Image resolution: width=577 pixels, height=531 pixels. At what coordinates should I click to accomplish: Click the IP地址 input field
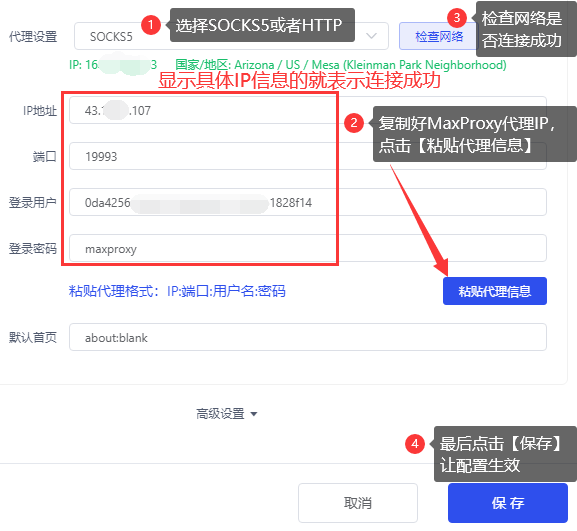tap(308, 110)
